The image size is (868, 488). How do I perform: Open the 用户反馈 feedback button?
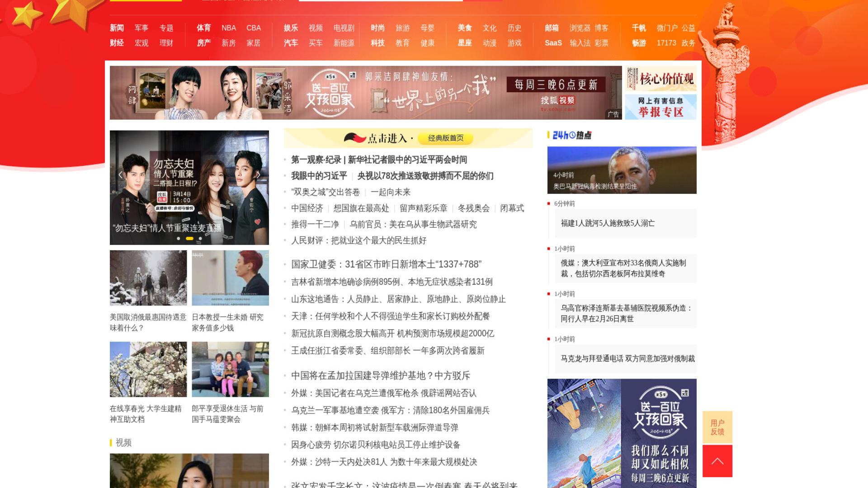[717, 427]
